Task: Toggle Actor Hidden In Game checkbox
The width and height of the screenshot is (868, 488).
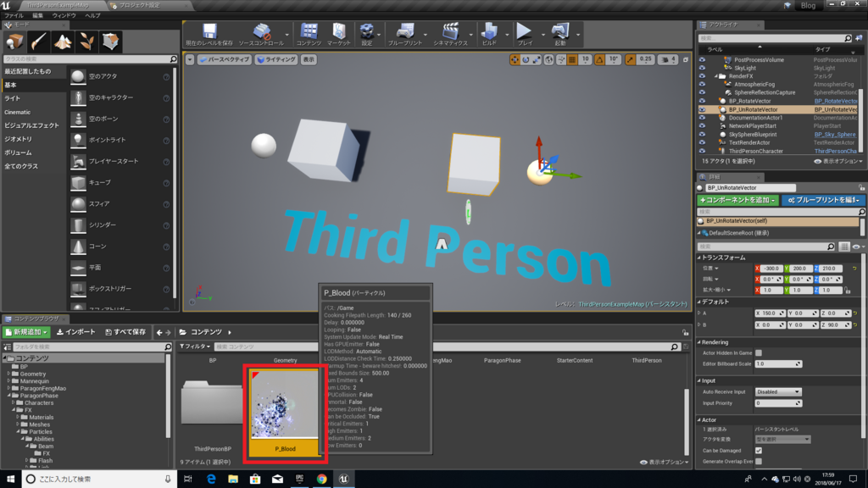Action: (759, 352)
